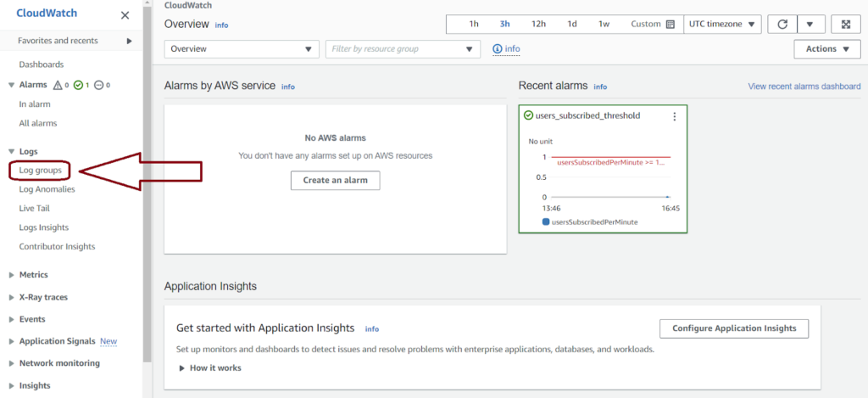Image resolution: width=868 pixels, height=398 pixels.
Task: Select the 12h time range
Action: tap(538, 25)
